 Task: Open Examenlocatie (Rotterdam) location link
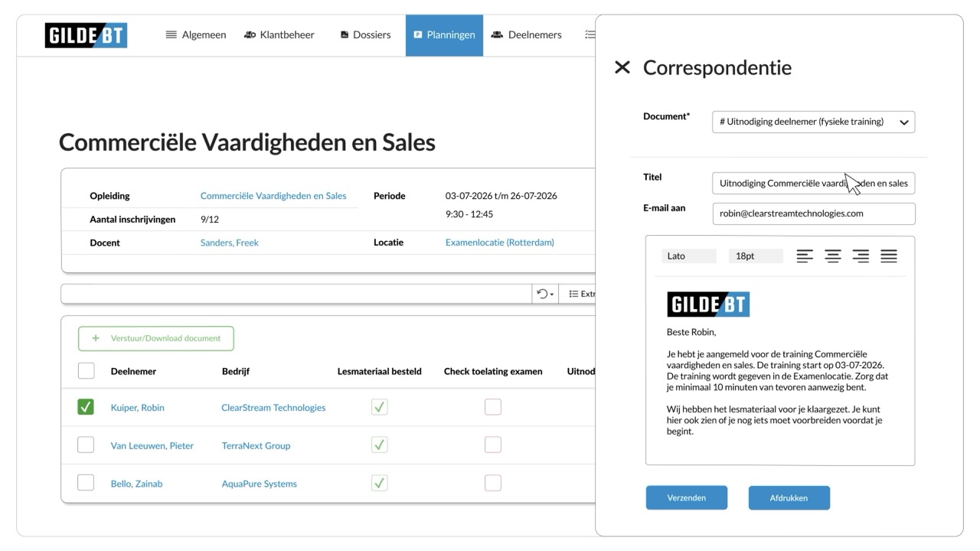coord(500,243)
